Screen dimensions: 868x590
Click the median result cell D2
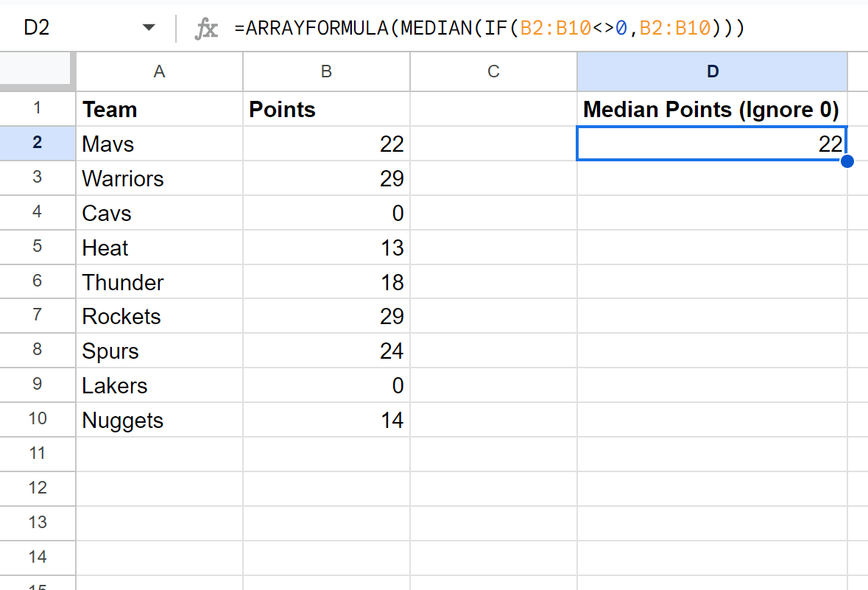(712, 143)
